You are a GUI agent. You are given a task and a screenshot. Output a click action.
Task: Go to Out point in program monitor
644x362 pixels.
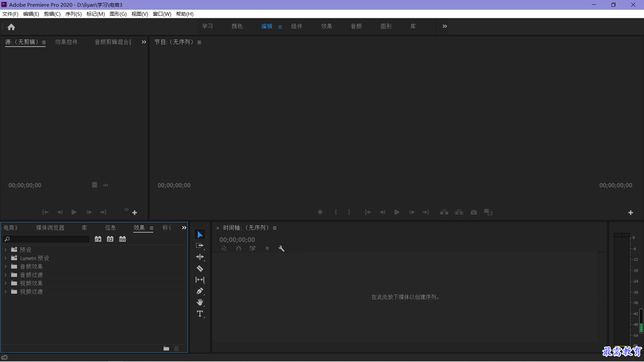tap(426, 213)
